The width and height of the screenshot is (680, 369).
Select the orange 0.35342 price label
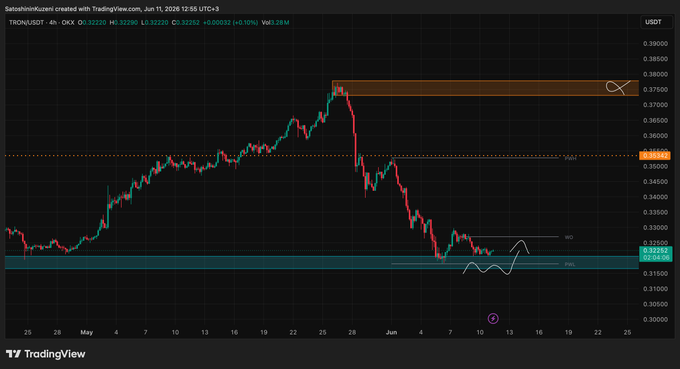tap(654, 155)
